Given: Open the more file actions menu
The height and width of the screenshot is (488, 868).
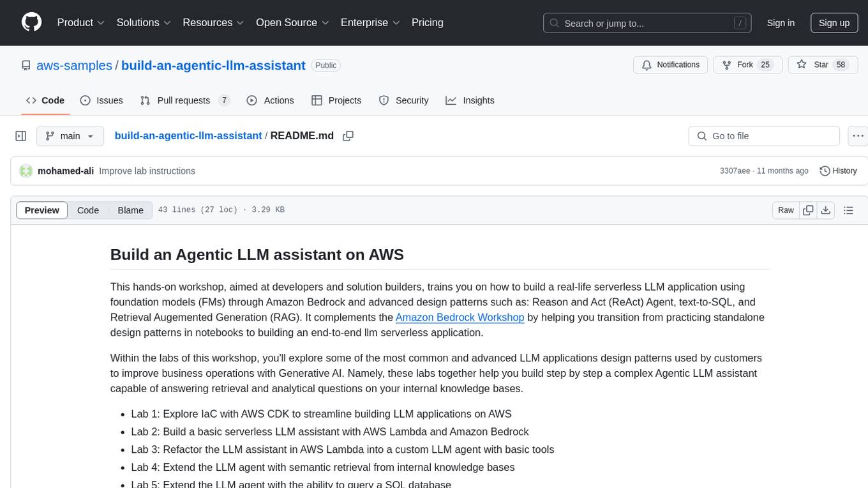Looking at the screenshot, I should coord(858,136).
